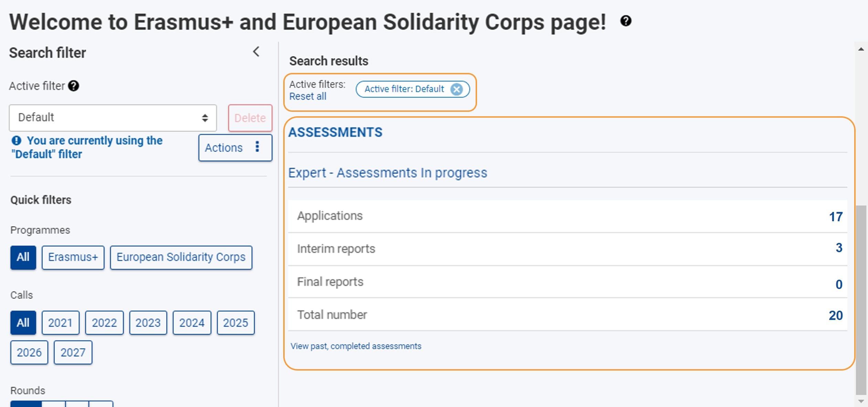The width and height of the screenshot is (868, 407).
Task: Open the Default active filter dropdown
Action: [x=113, y=118]
